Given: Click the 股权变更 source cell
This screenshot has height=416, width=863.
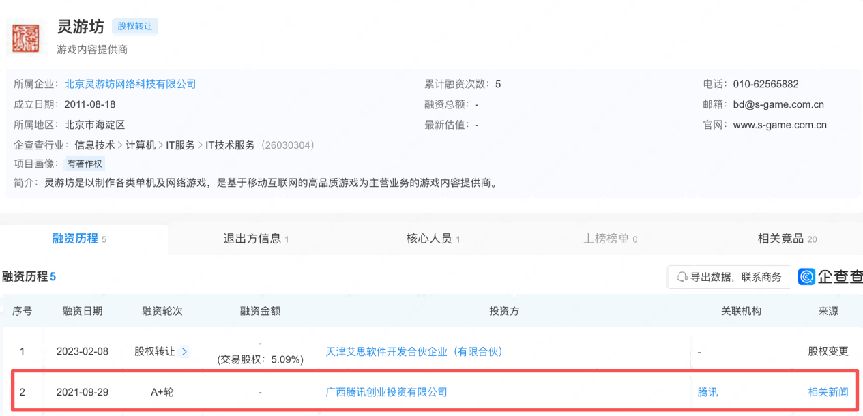Looking at the screenshot, I should (828, 351).
